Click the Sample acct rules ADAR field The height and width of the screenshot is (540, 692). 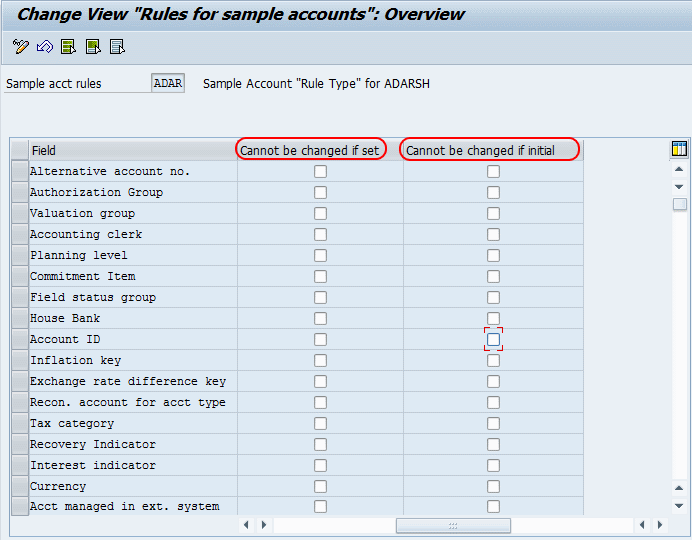click(x=168, y=84)
